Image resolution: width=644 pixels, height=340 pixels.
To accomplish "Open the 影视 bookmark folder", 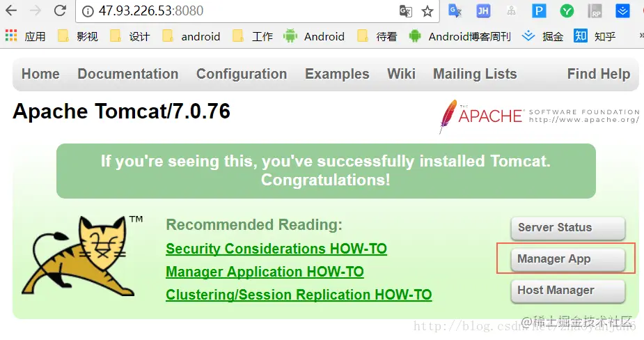I will point(77,36).
